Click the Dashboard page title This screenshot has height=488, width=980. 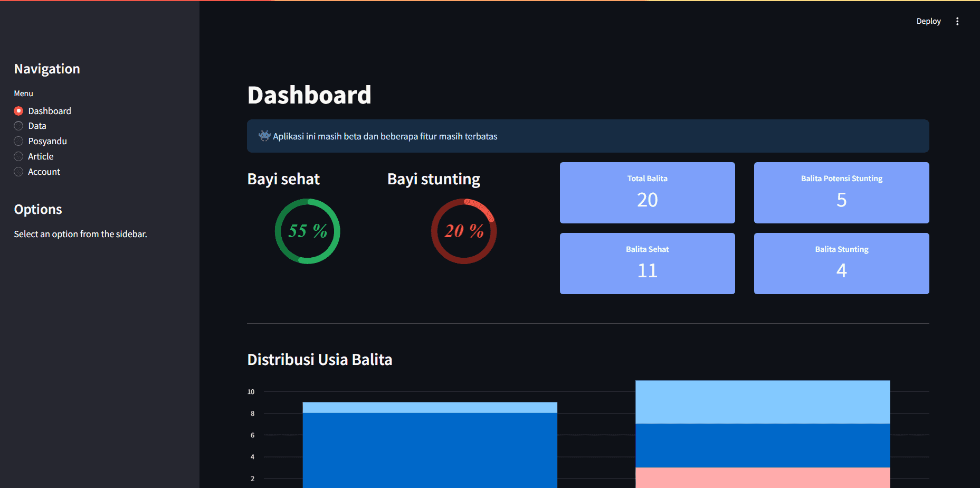tap(309, 95)
